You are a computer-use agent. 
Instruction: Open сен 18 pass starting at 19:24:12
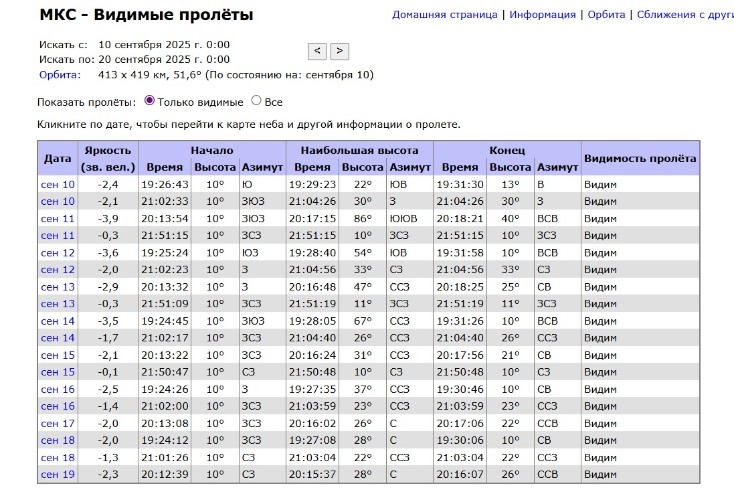pyautogui.click(x=58, y=441)
